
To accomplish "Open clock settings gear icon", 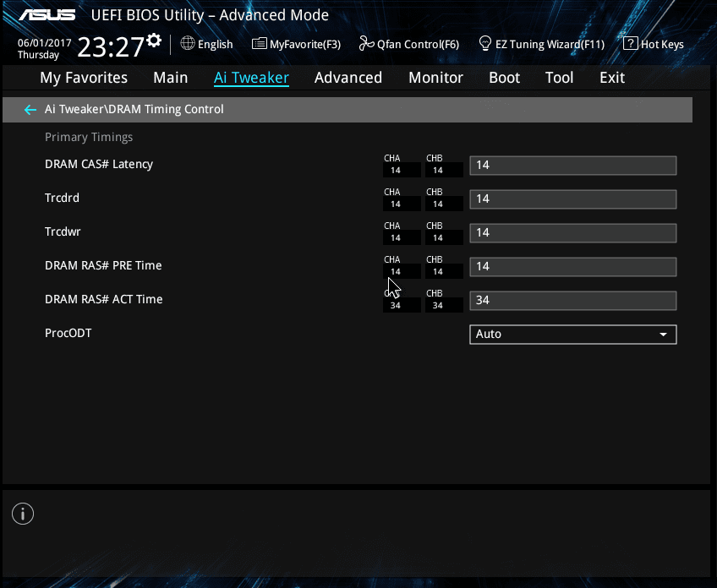I will 154,41.
